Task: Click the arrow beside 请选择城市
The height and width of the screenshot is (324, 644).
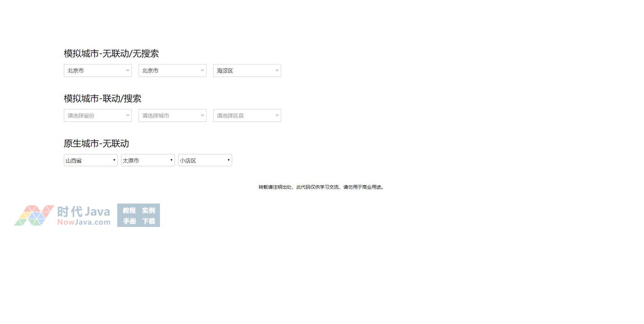Action: (202, 116)
